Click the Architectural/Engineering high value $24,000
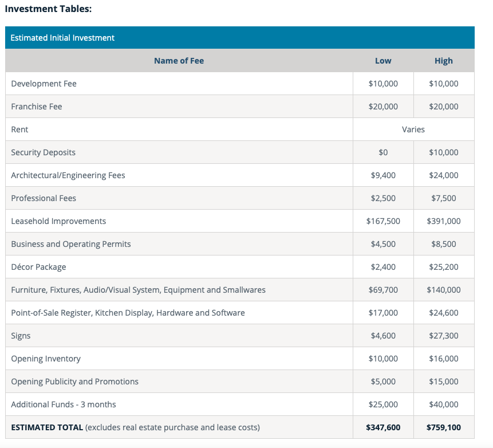Image resolution: width=493 pixels, height=448 pixels. (444, 175)
